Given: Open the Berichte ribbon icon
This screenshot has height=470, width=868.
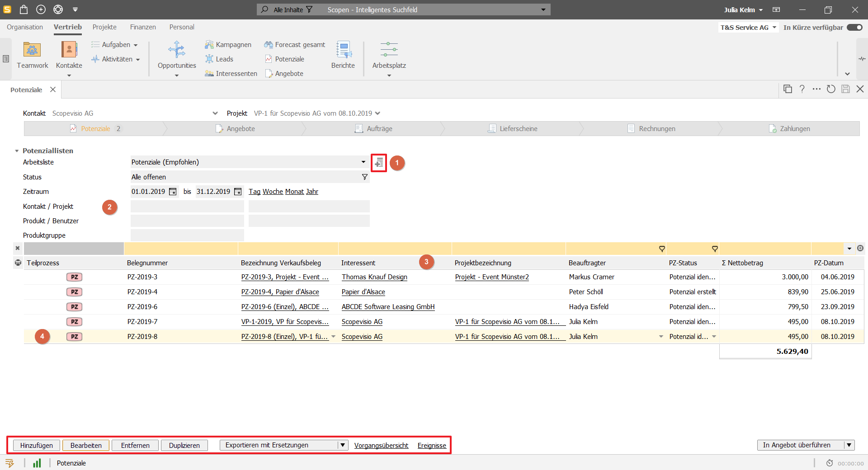Looking at the screenshot, I should tap(343, 55).
